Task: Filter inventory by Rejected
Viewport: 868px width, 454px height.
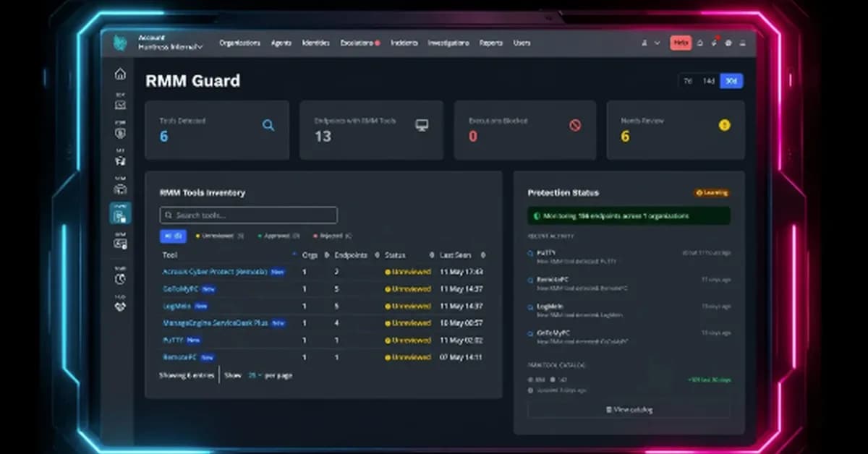Action: [x=333, y=236]
